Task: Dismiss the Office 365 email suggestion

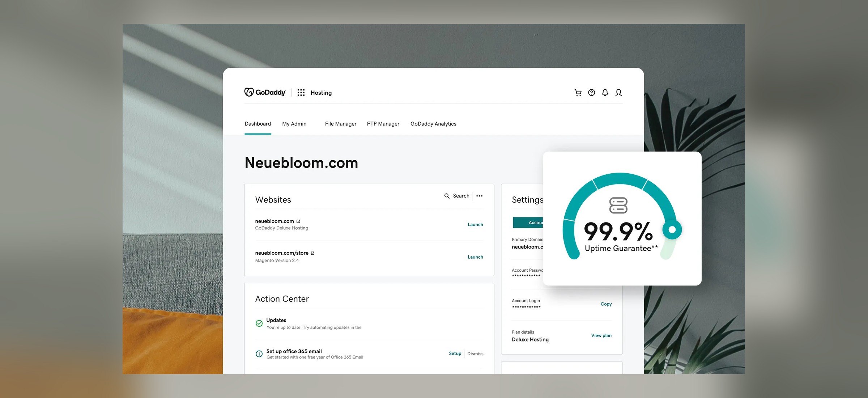Action: tap(475, 354)
